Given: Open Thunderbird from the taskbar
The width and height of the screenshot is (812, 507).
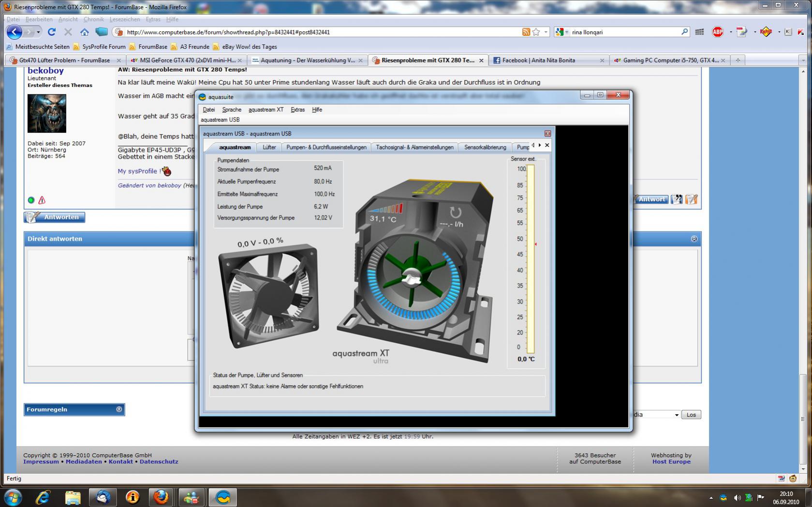Looking at the screenshot, I should [103, 497].
